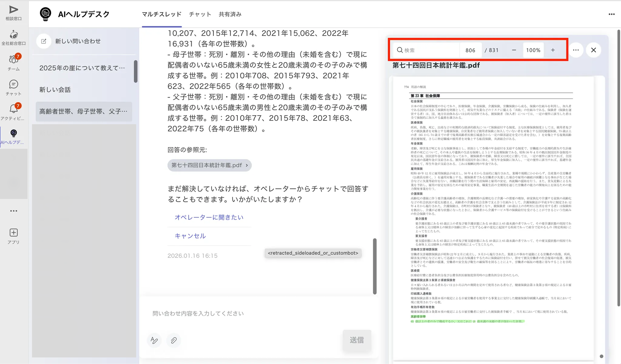Click the 100% zoom level field
This screenshot has width=621, height=364.
[533, 50]
